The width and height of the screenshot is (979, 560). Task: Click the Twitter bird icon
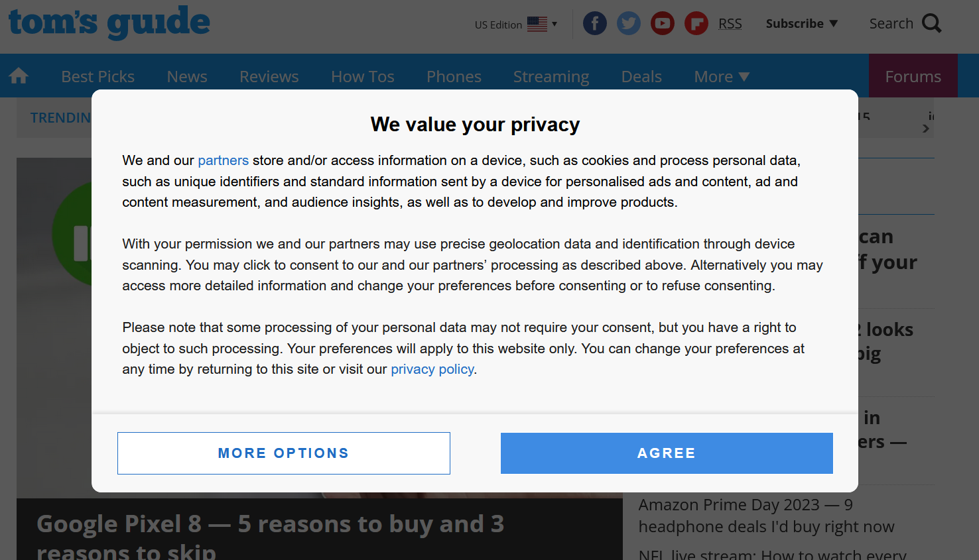[629, 23]
